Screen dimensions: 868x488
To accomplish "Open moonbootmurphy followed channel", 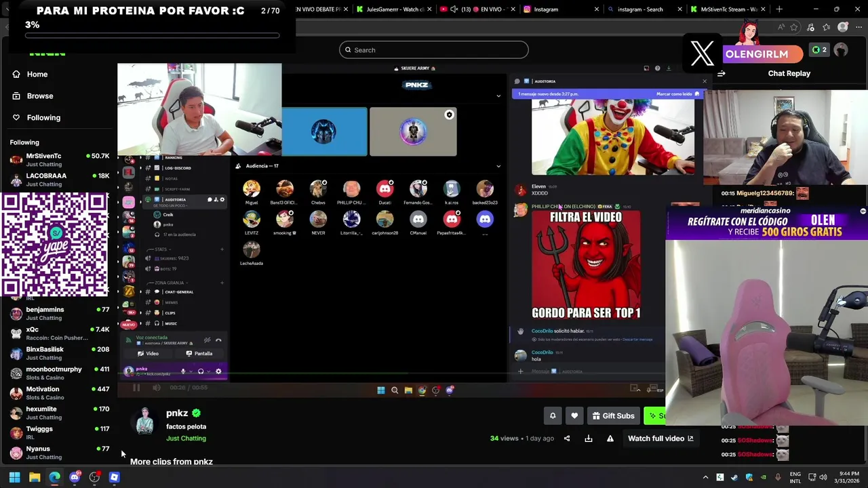I will coord(60,373).
